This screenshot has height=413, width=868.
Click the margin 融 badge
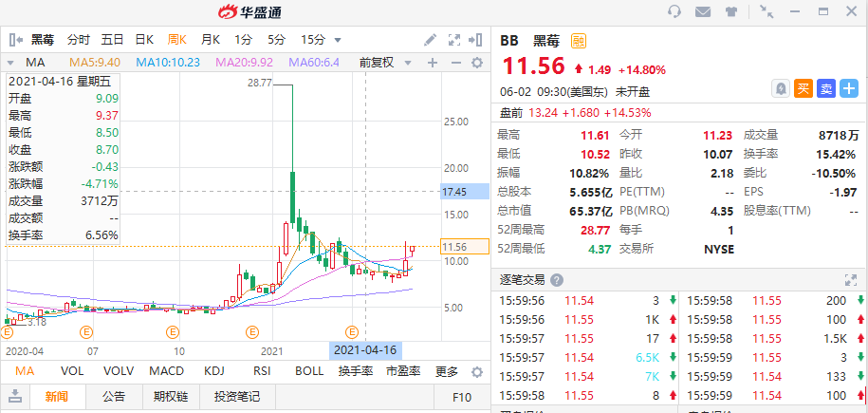[x=579, y=41]
